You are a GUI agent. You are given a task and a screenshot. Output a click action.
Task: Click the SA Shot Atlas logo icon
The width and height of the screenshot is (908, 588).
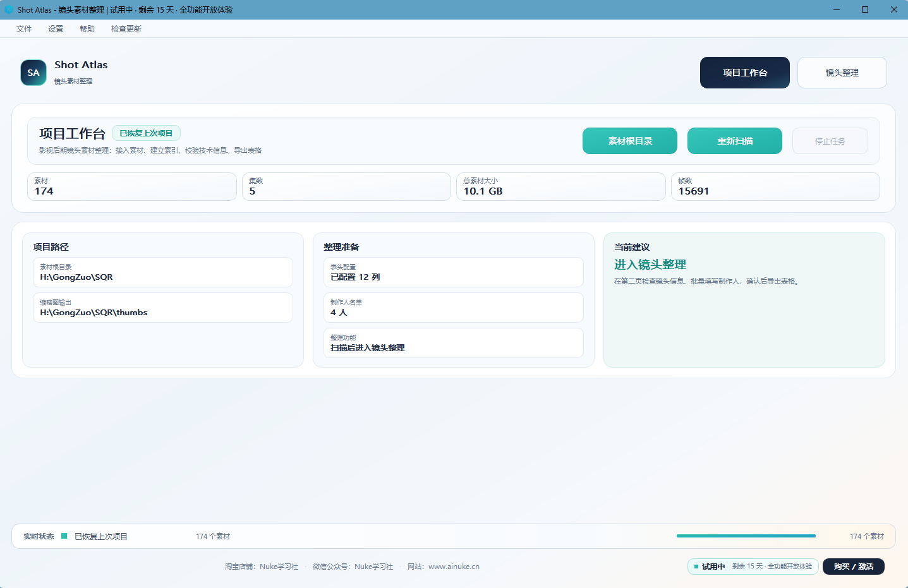click(33, 73)
